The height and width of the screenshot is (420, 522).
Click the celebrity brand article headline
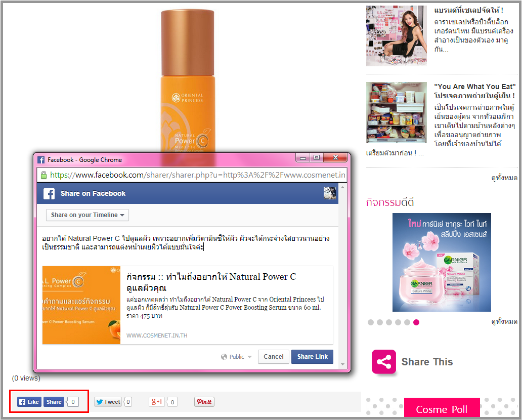click(x=469, y=10)
